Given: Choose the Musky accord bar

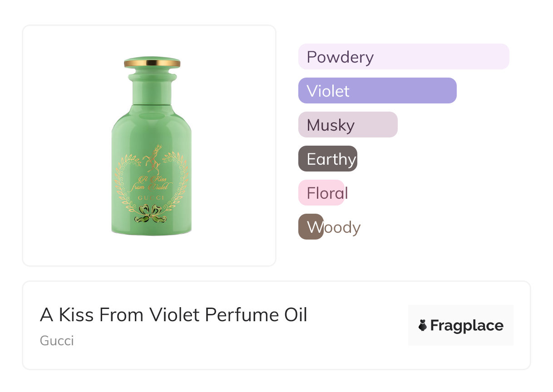Looking at the screenshot, I should (347, 125).
